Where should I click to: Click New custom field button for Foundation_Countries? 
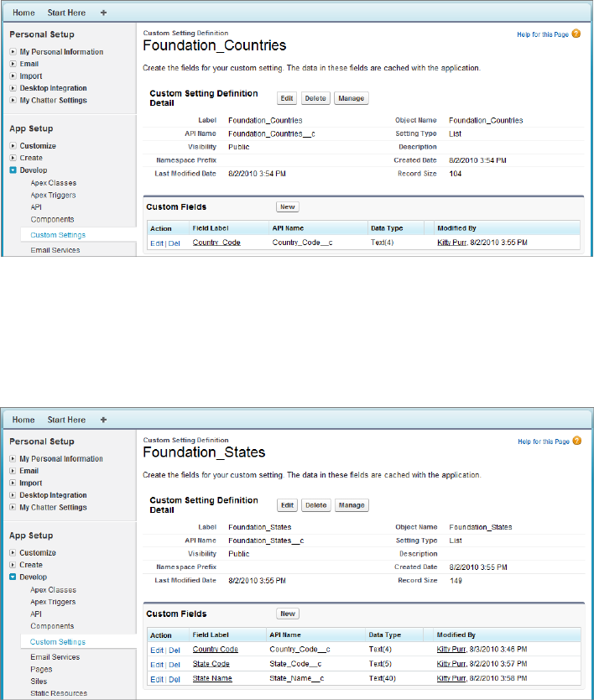coord(288,206)
